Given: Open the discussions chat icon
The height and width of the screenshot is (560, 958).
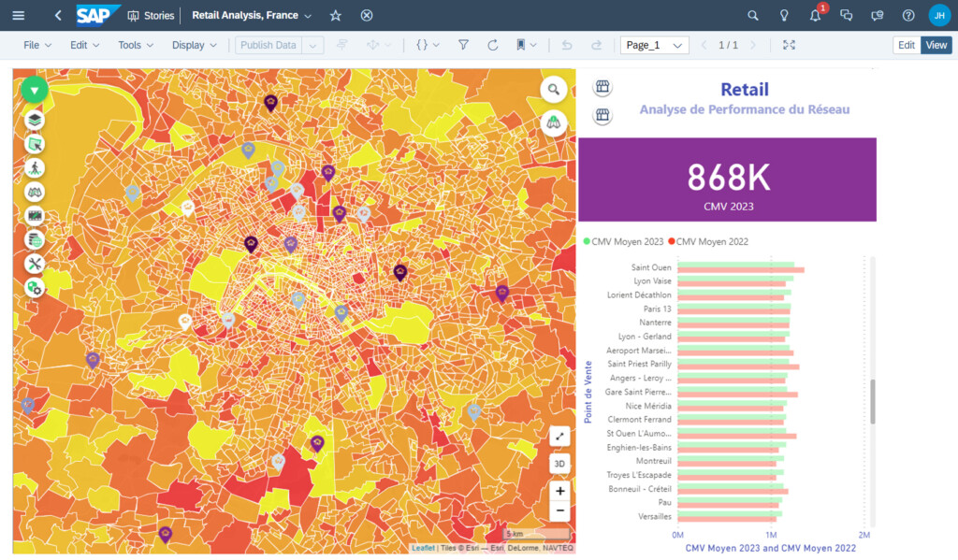Looking at the screenshot, I should tap(846, 15).
